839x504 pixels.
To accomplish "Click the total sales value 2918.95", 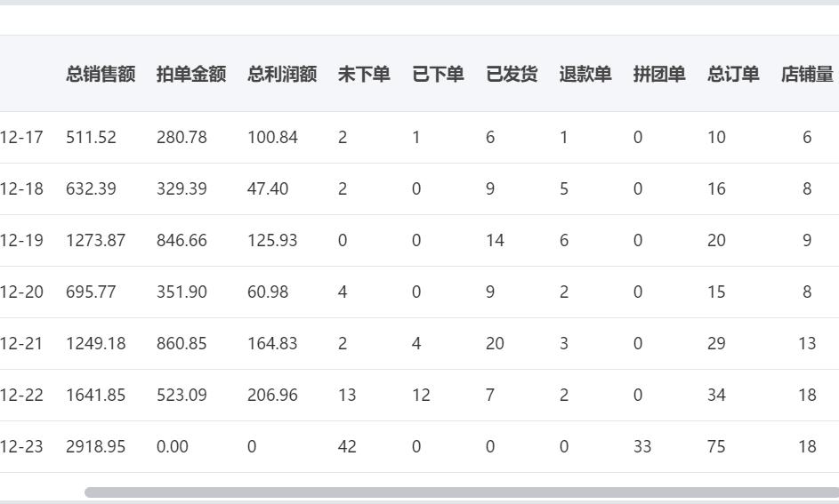I will pos(95,447).
